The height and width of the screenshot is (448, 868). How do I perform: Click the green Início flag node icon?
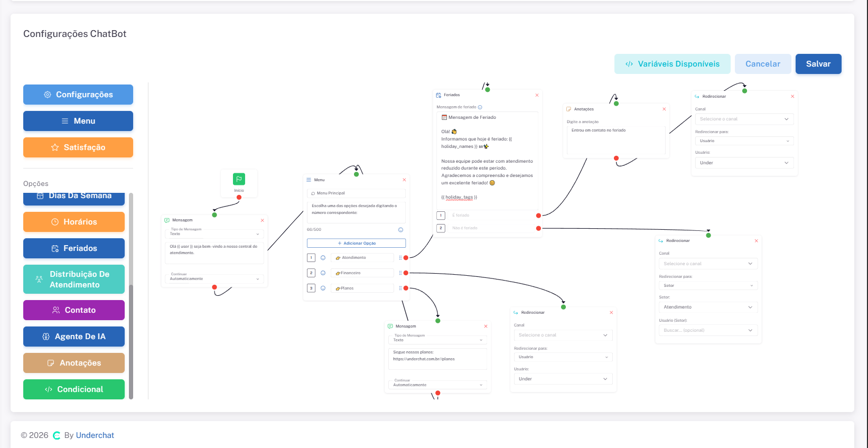(239, 179)
